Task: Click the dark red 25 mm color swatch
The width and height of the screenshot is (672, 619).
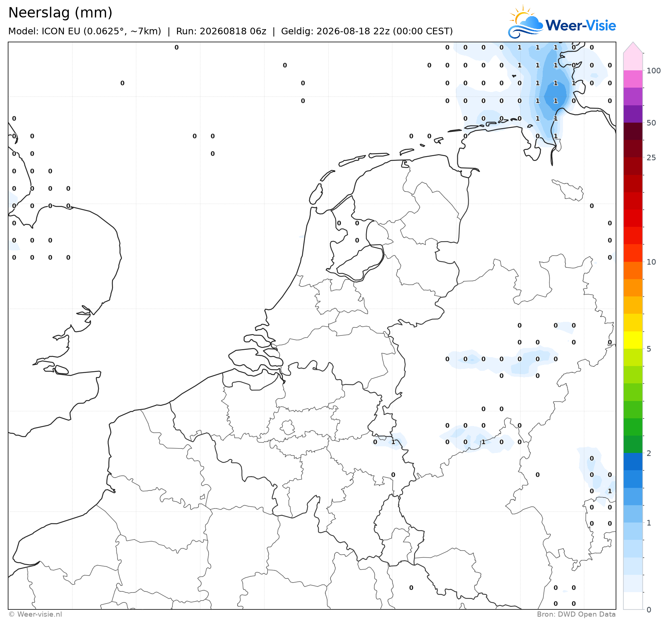Action: [633, 149]
